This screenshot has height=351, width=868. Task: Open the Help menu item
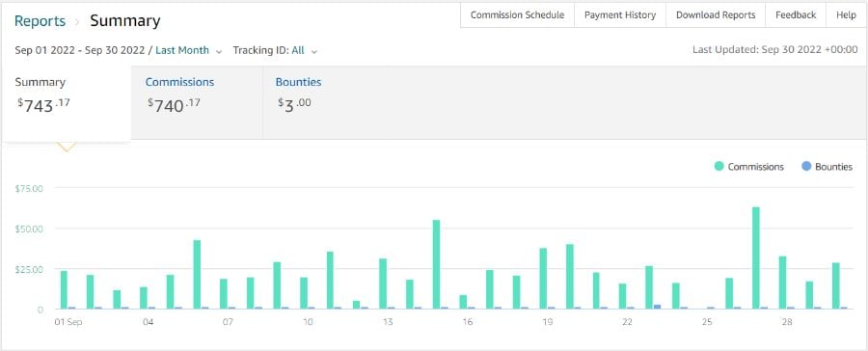pyautogui.click(x=846, y=15)
